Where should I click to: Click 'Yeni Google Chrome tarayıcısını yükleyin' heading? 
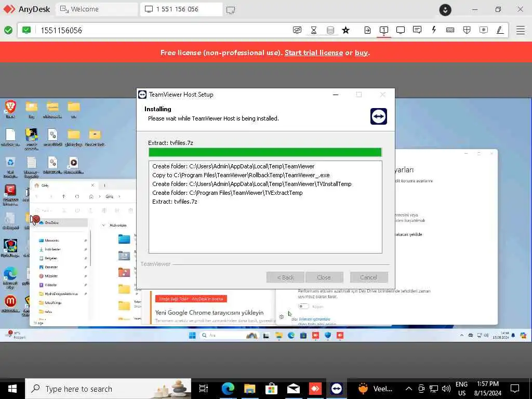[x=209, y=312]
